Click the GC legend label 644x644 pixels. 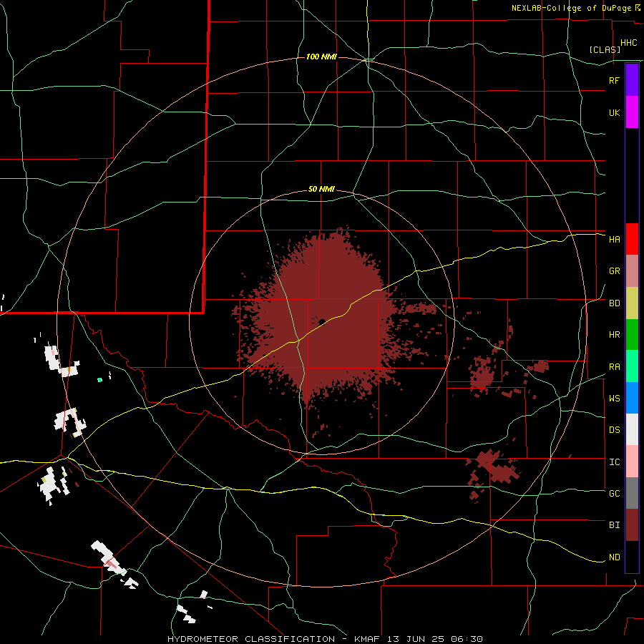point(614,494)
